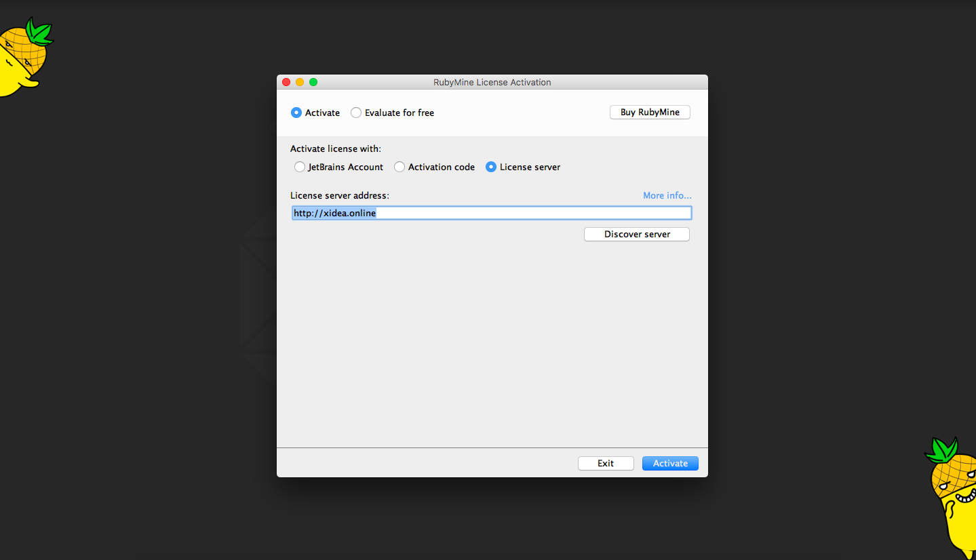Click the Buy RubyMine button
Image resolution: width=976 pixels, height=560 pixels.
tap(650, 112)
